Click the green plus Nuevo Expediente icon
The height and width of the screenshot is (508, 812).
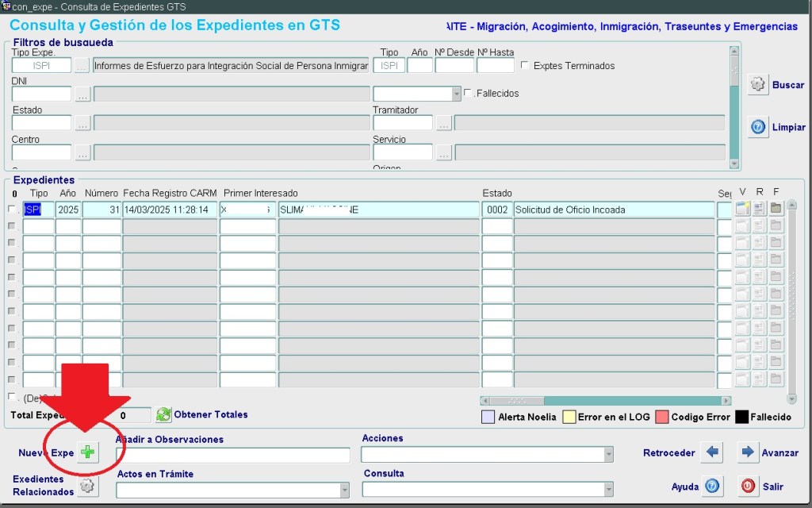[x=88, y=452]
